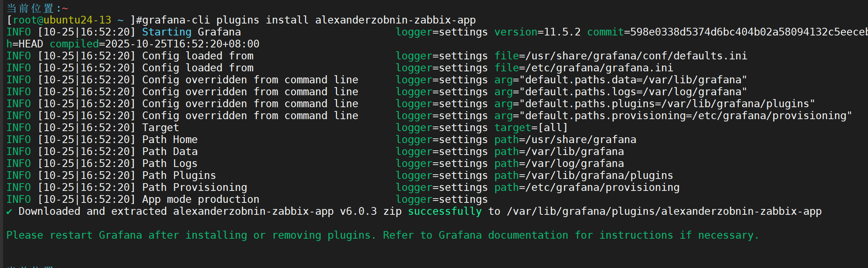Click path=/var/log/grafana value
868x268 pixels.
(x=559, y=163)
